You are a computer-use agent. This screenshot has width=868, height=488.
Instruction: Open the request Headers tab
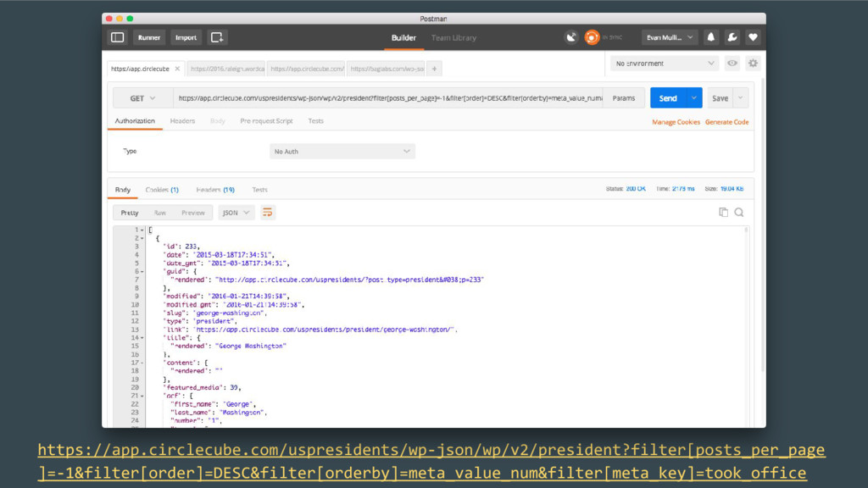(x=183, y=120)
